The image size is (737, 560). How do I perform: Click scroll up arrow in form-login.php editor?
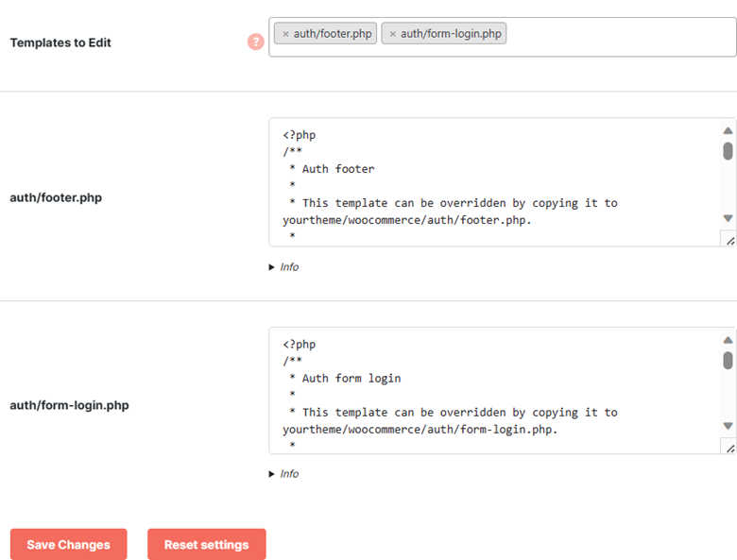pyautogui.click(x=728, y=340)
